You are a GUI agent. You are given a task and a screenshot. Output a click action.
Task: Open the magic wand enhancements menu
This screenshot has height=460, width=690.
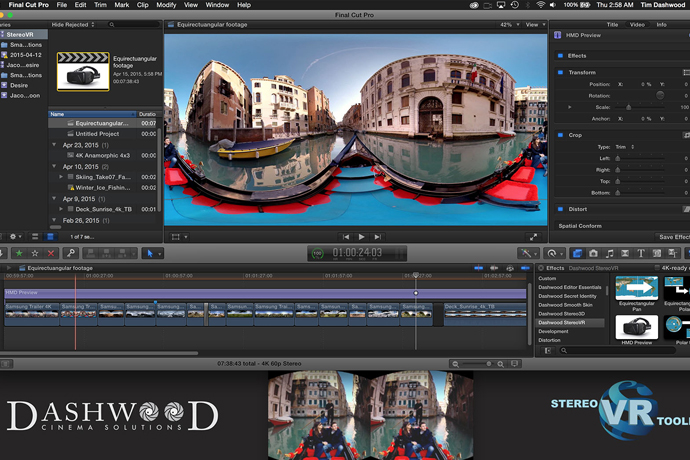[528, 253]
